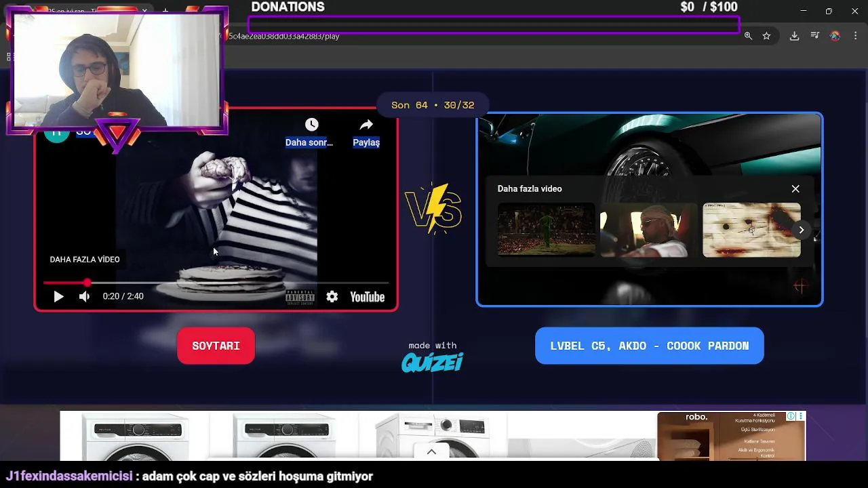868x488 pixels.
Task: Open the first suggested video thumbnail
Action: [546, 230]
